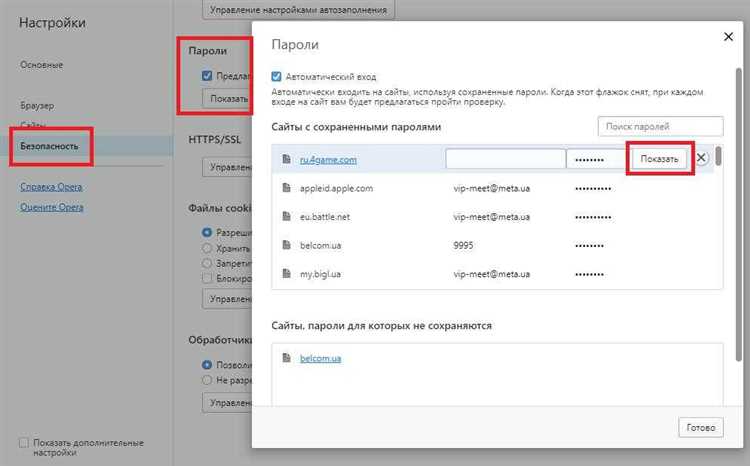Open the Браузер settings section

point(37,105)
